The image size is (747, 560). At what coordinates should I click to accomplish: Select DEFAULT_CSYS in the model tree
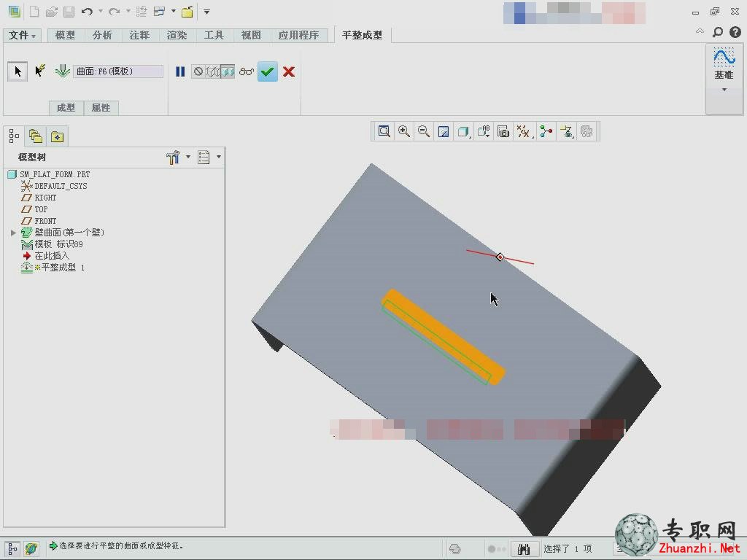tap(61, 186)
